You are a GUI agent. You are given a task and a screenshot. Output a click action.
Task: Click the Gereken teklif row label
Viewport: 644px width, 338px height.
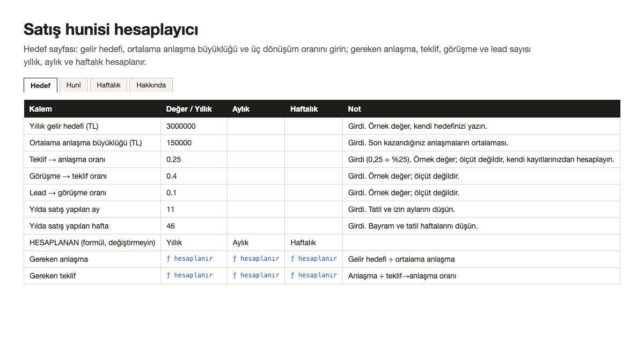pyautogui.click(x=54, y=276)
